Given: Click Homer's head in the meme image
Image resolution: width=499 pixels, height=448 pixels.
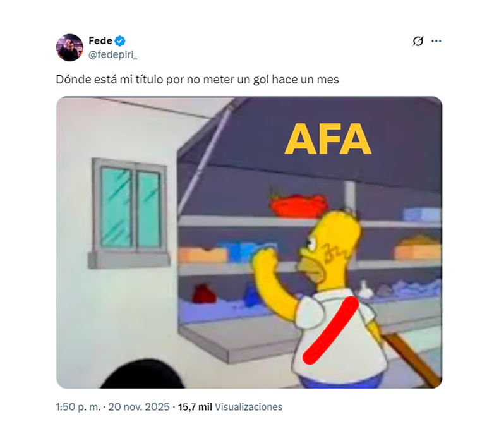Looking at the screenshot, I should [331, 245].
